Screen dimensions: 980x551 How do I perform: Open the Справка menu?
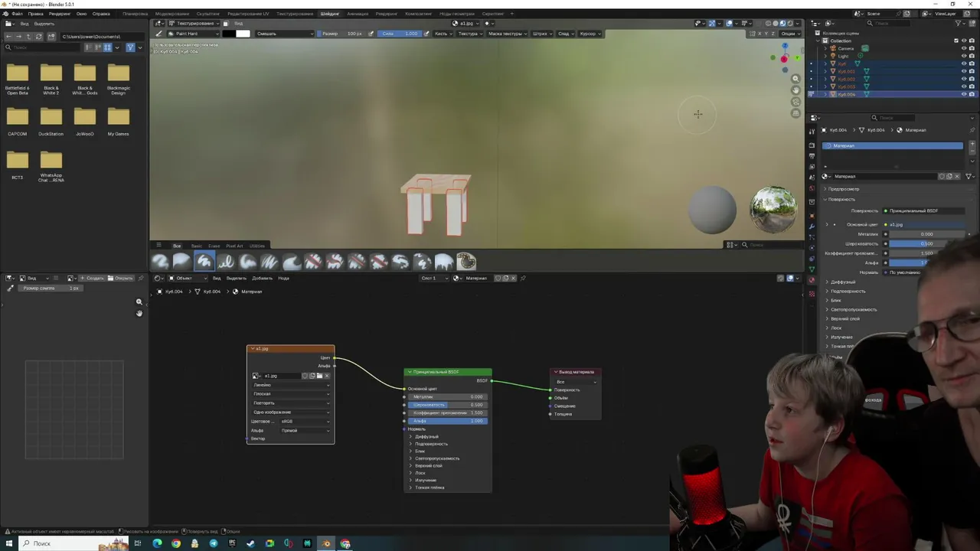(x=101, y=14)
